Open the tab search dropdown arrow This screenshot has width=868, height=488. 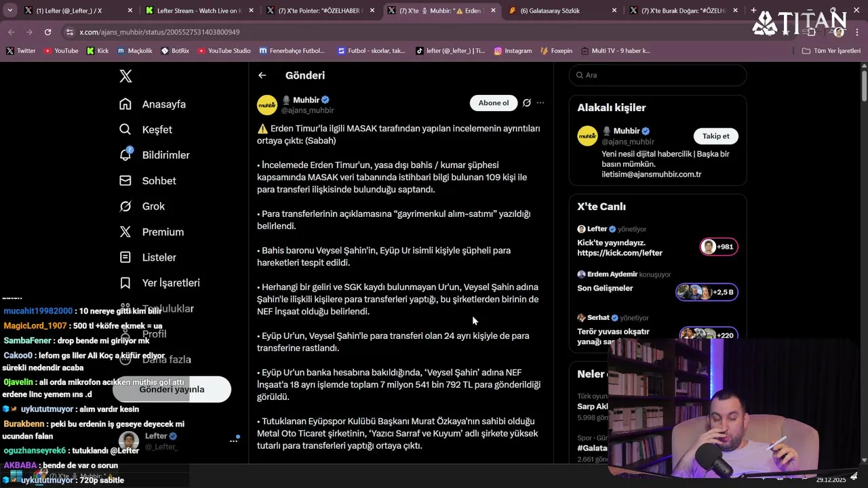point(9,11)
